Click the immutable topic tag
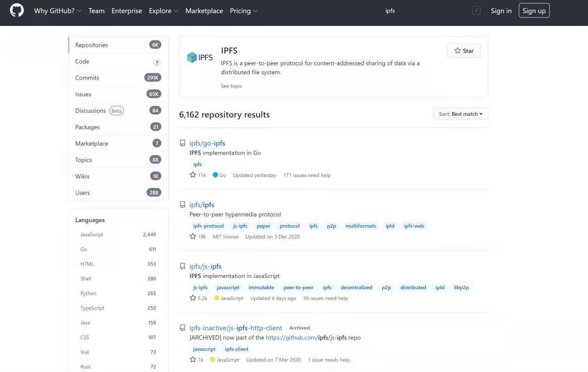588x372 pixels. (261, 288)
